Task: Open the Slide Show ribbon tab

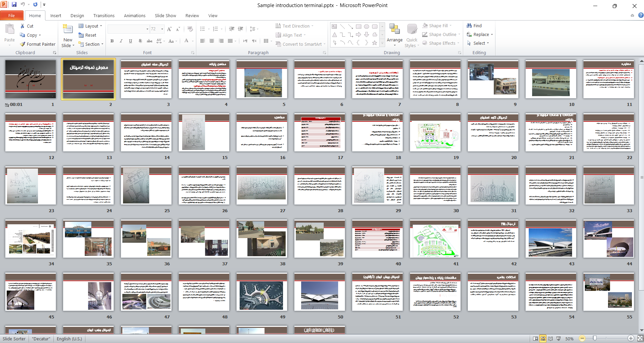Action: click(165, 15)
